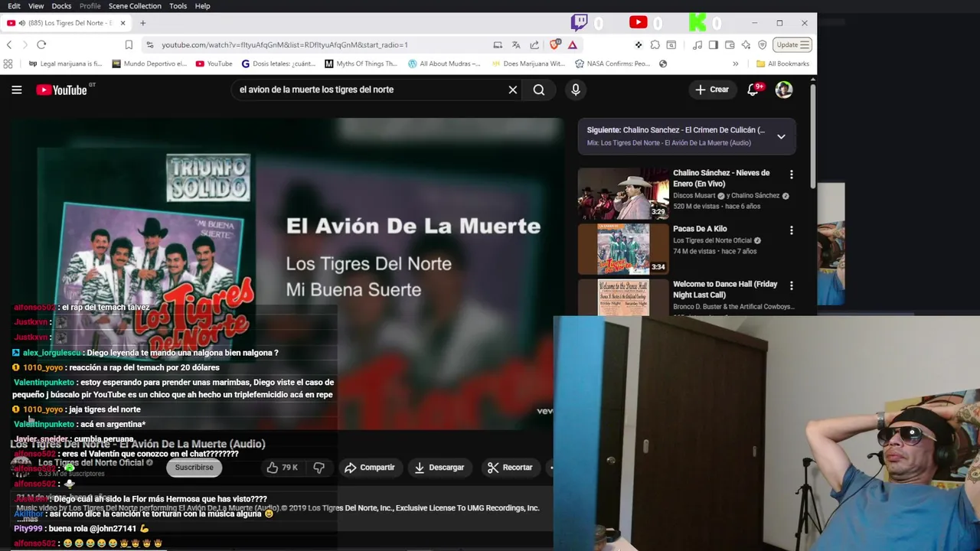Image resolution: width=980 pixels, height=551 pixels.
Task: Open the Docks menu
Action: click(61, 6)
